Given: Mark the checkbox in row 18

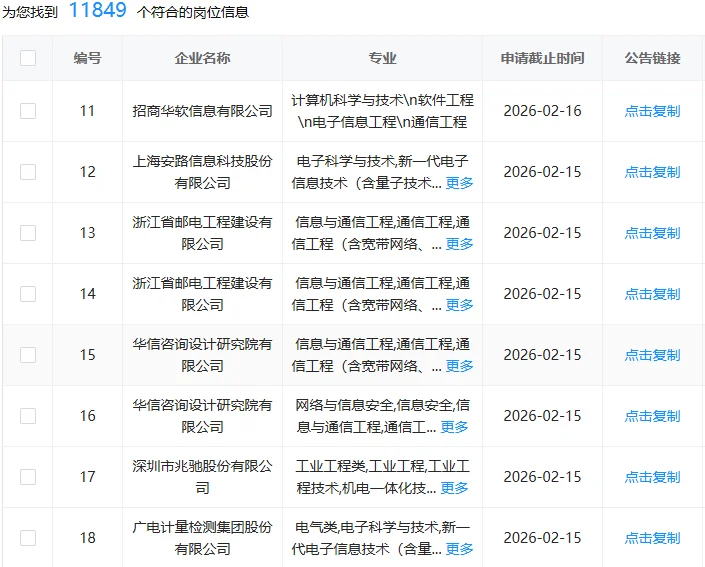Looking at the screenshot, I should click(x=28, y=538).
